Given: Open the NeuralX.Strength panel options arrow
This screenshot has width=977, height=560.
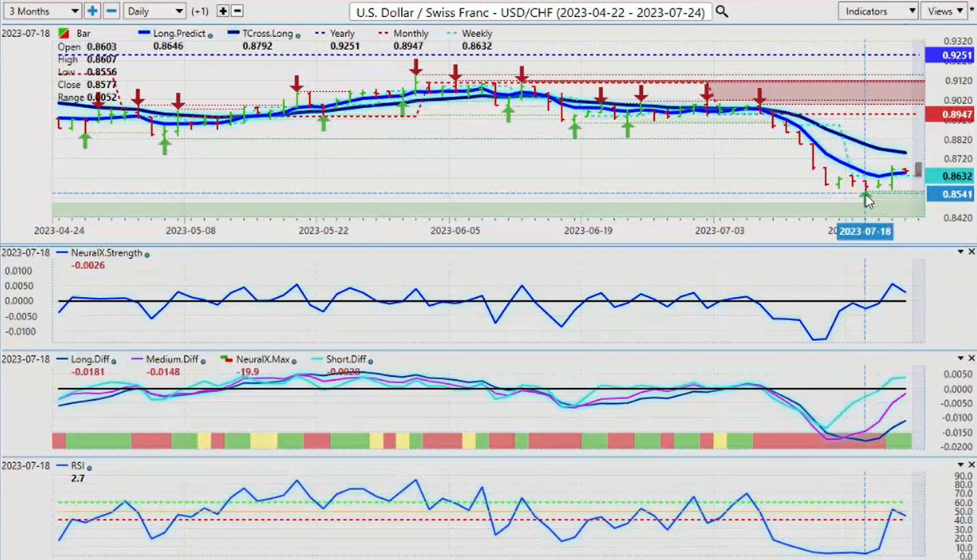Looking at the screenshot, I should [961, 252].
